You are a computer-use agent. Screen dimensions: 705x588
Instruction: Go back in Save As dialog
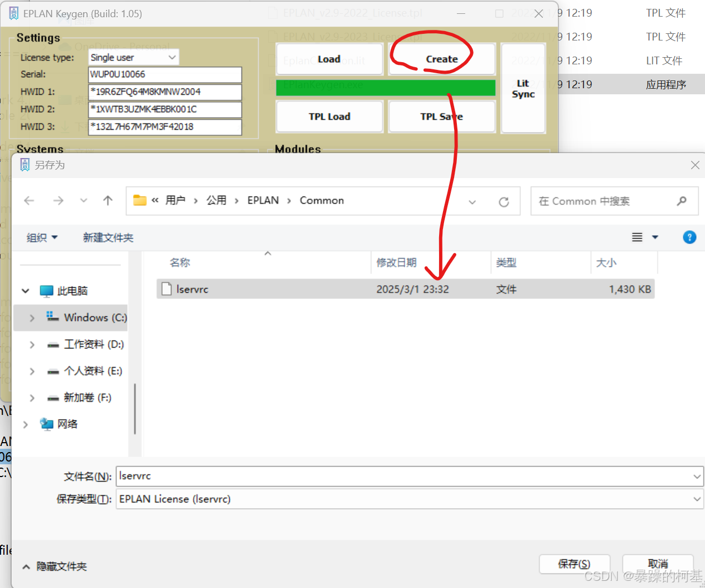click(29, 201)
